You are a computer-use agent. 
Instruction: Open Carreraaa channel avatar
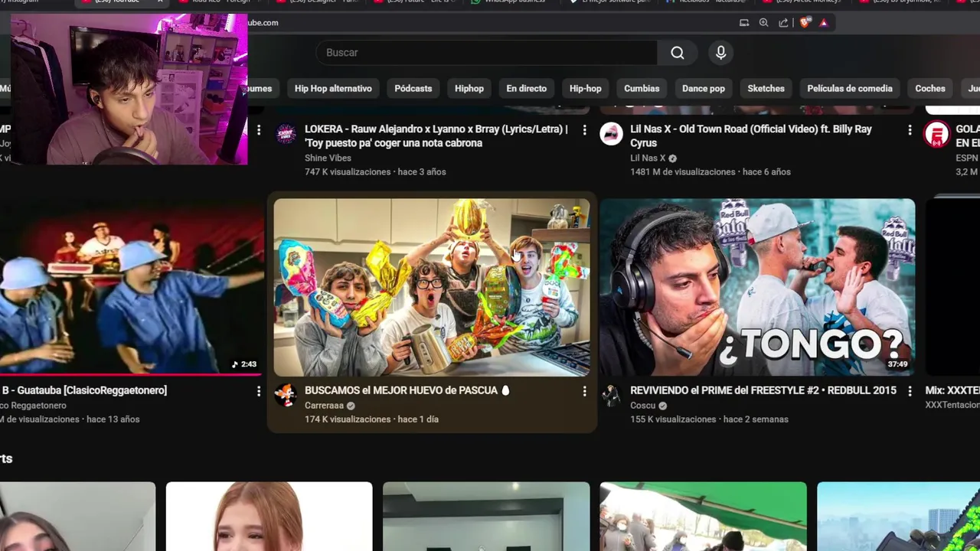(x=286, y=395)
